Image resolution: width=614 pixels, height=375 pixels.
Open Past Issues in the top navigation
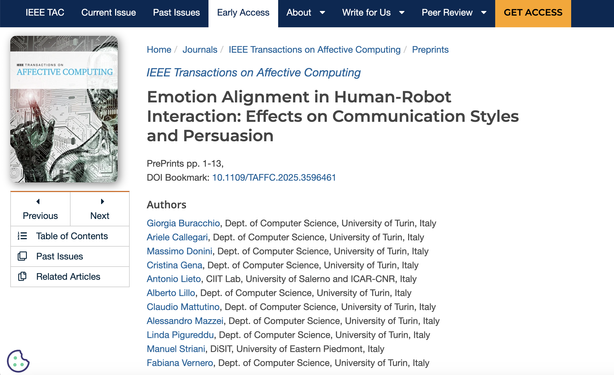176,13
